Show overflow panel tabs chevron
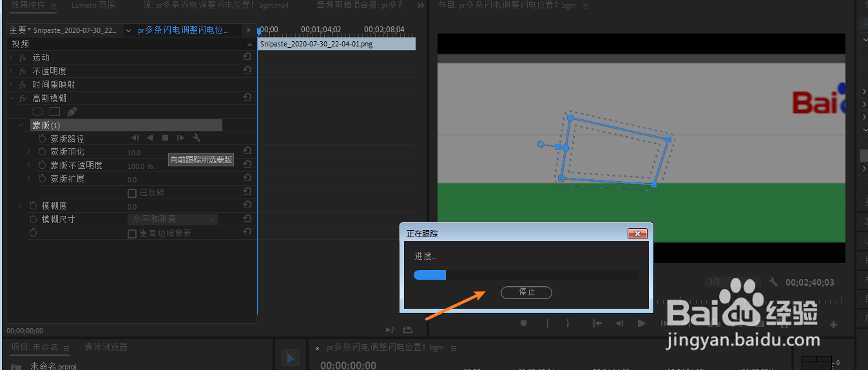Image resolution: width=868 pixels, height=370 pixels. pyautogui.click(x=421, y=5)
